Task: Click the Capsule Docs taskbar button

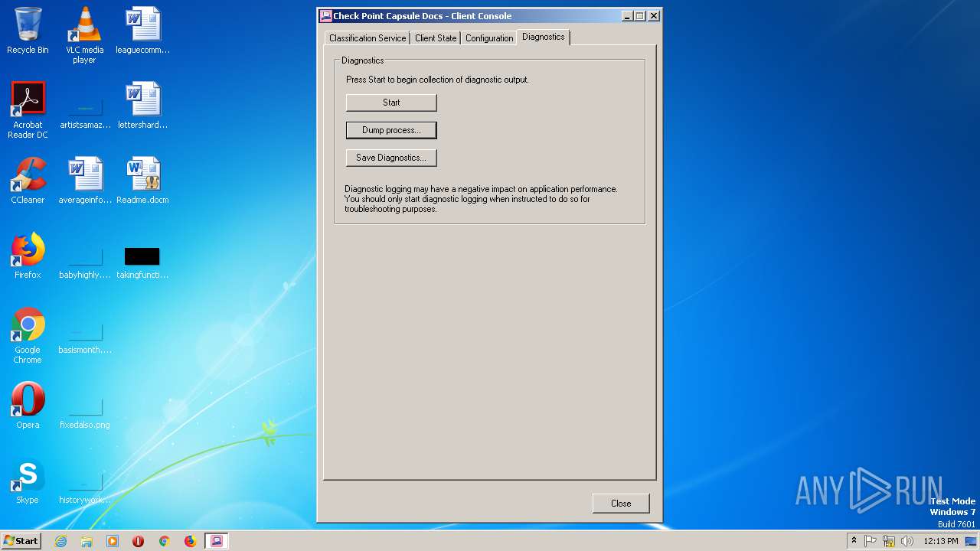Action: (216, 541)
